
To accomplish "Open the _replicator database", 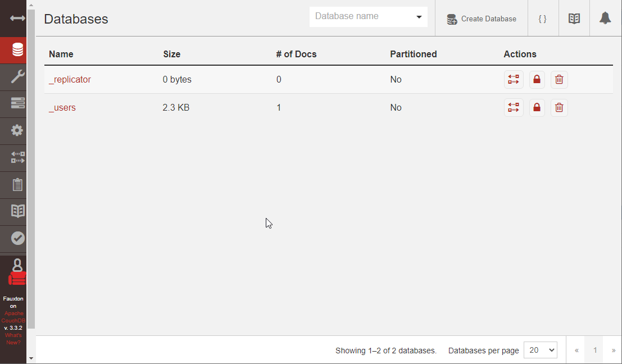I will tap(70, 79).
